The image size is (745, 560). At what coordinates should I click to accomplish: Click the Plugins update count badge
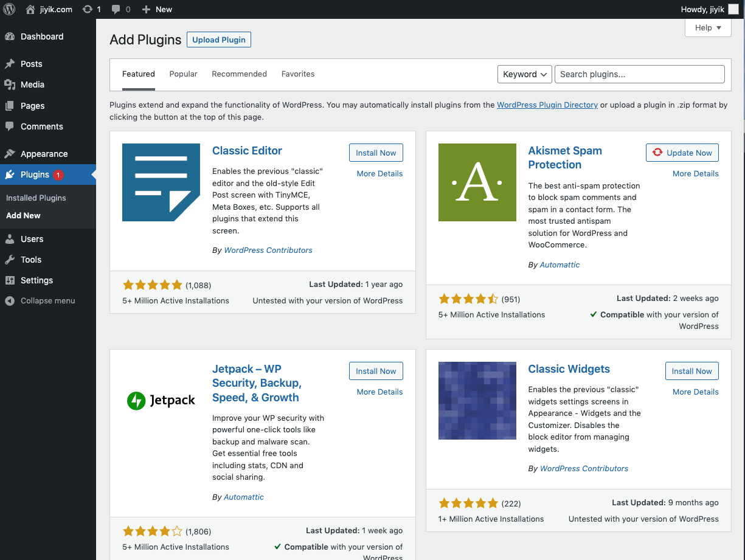pyautogui.click(x=58, y=175)
